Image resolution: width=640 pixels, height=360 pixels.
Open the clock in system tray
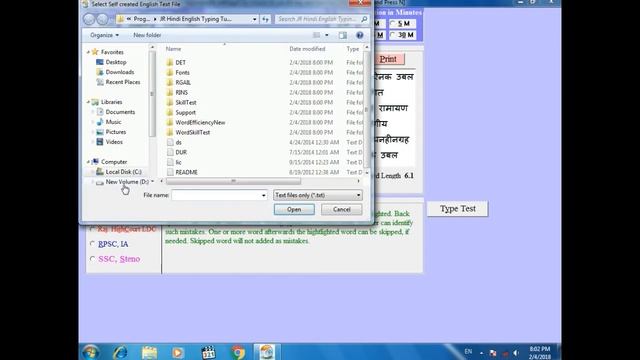pyautogui.click(x=540, y=353)
